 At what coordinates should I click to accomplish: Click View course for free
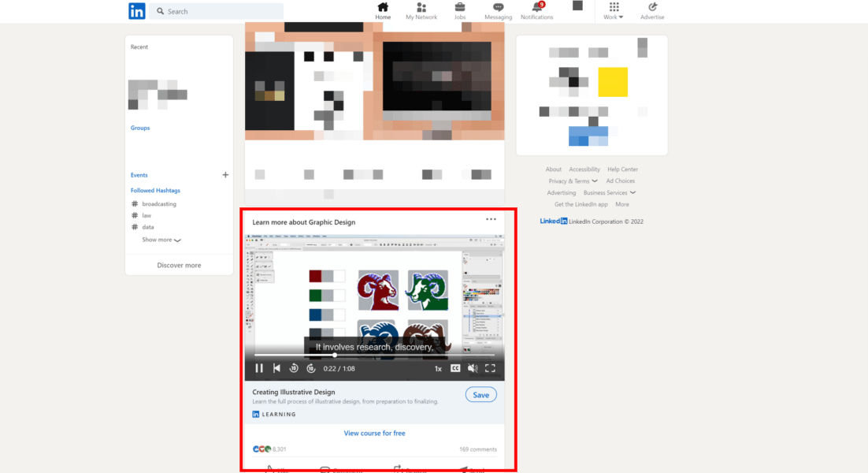(374, 433)
